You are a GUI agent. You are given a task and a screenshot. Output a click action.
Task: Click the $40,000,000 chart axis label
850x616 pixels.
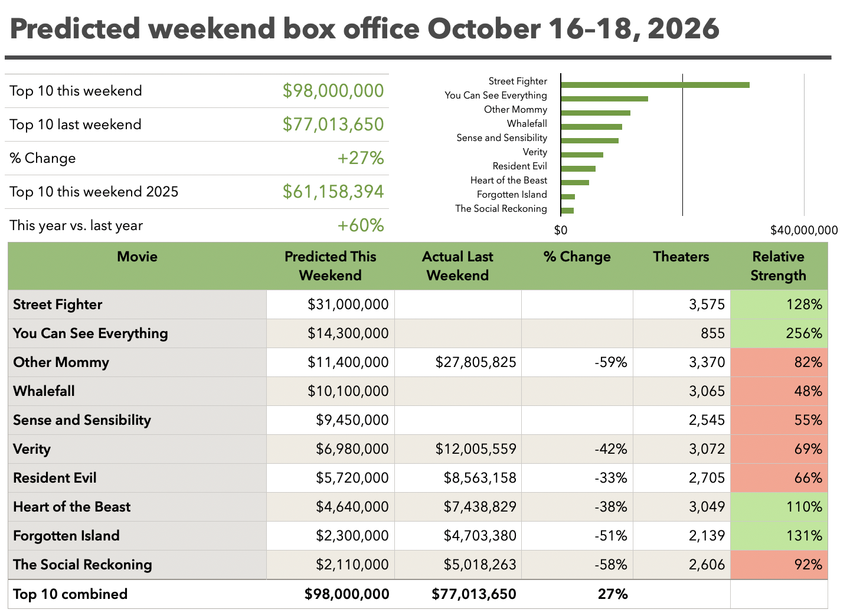click(804, 230)
